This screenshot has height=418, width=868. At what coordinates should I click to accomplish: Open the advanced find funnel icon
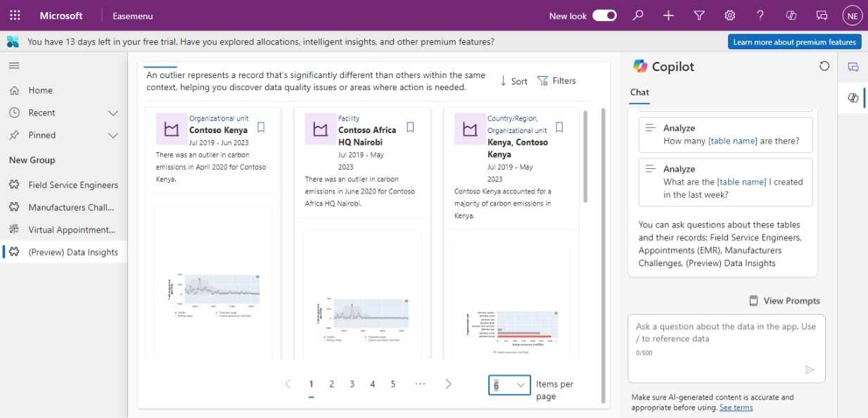699,15
